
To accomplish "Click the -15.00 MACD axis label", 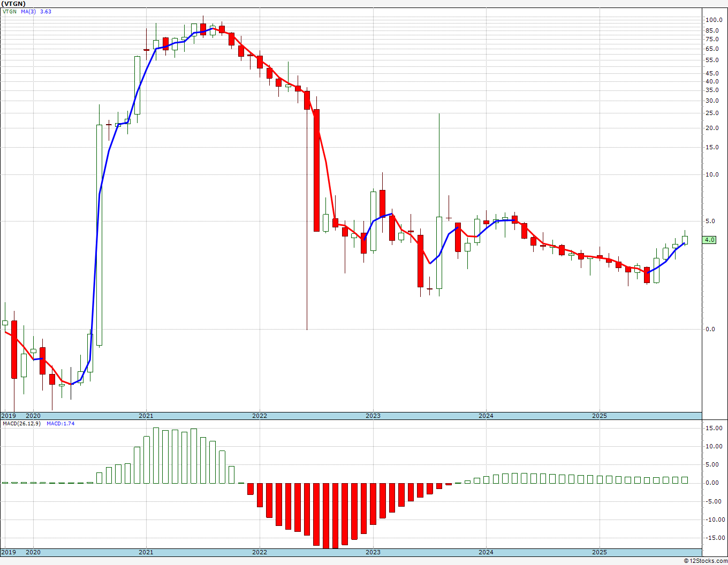I will point(715,538).
